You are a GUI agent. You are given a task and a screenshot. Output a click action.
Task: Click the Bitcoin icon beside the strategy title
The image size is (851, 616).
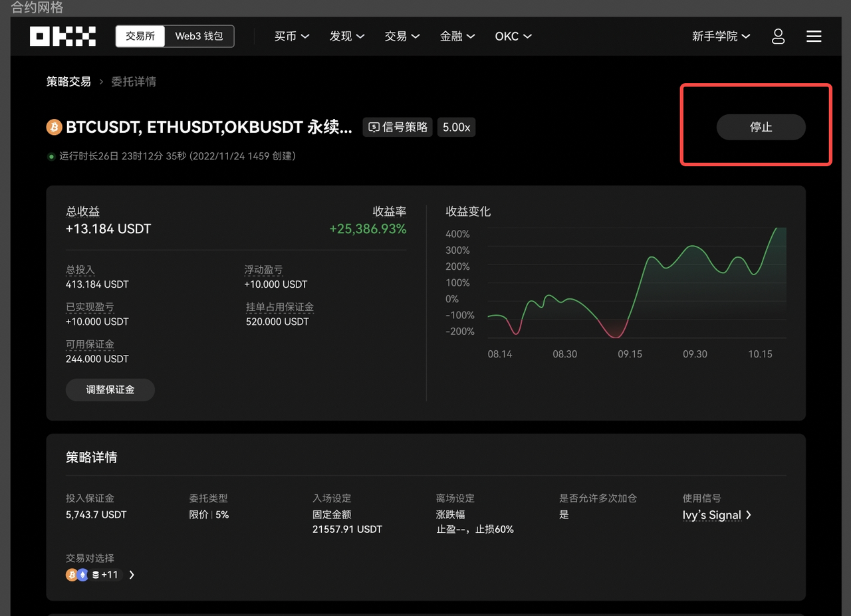click(53, 127)
